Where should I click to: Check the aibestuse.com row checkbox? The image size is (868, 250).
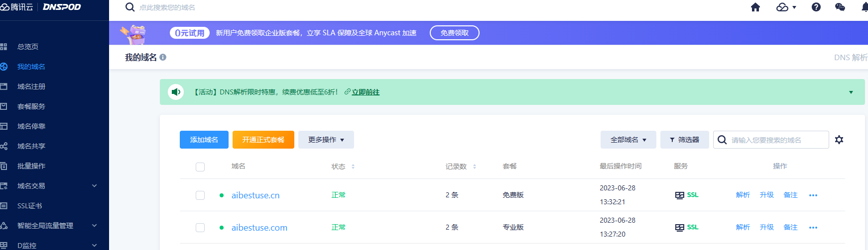coord(200,228)
